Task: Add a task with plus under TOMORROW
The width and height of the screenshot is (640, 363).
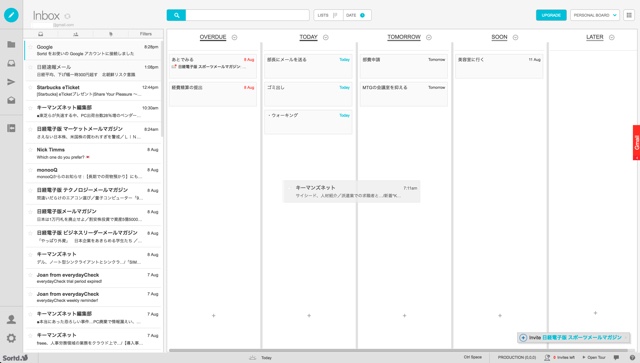Action: [x=404, y=316]
